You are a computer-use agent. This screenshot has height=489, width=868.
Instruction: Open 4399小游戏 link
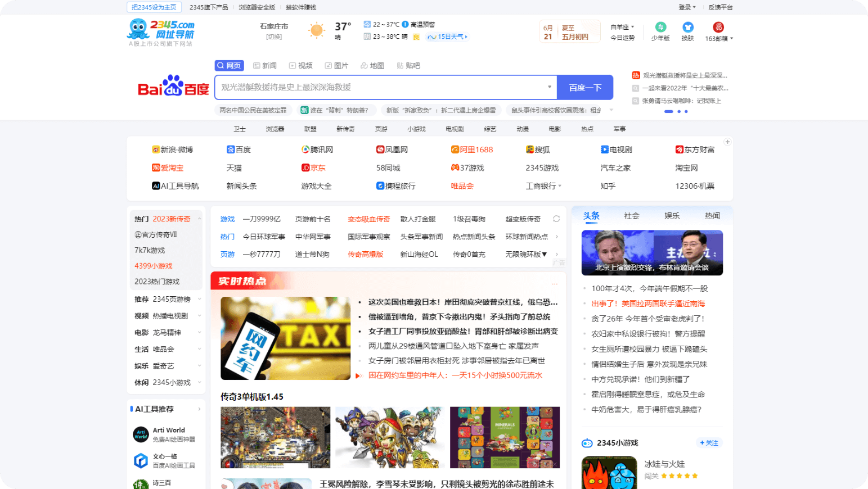point(154,266)
